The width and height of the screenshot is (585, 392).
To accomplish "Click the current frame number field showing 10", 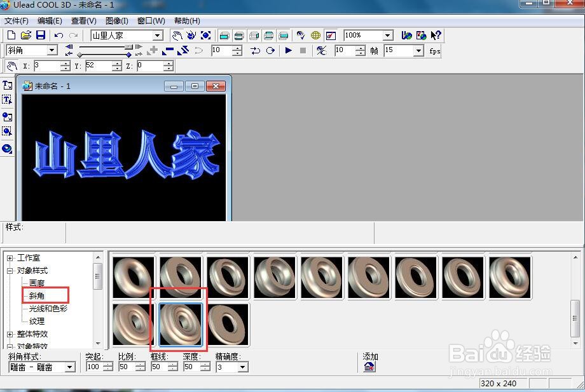I will click(221, 50).
